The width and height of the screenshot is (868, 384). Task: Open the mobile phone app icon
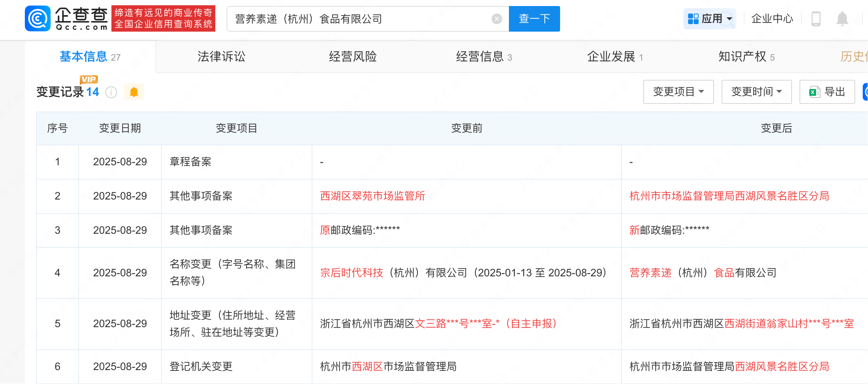point(816,19)
